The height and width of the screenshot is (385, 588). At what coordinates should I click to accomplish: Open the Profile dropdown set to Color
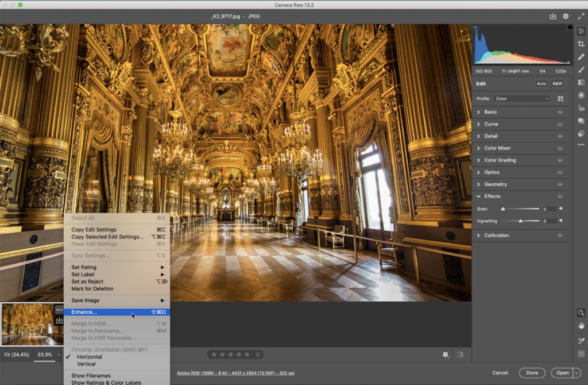(x=521, y=99)
